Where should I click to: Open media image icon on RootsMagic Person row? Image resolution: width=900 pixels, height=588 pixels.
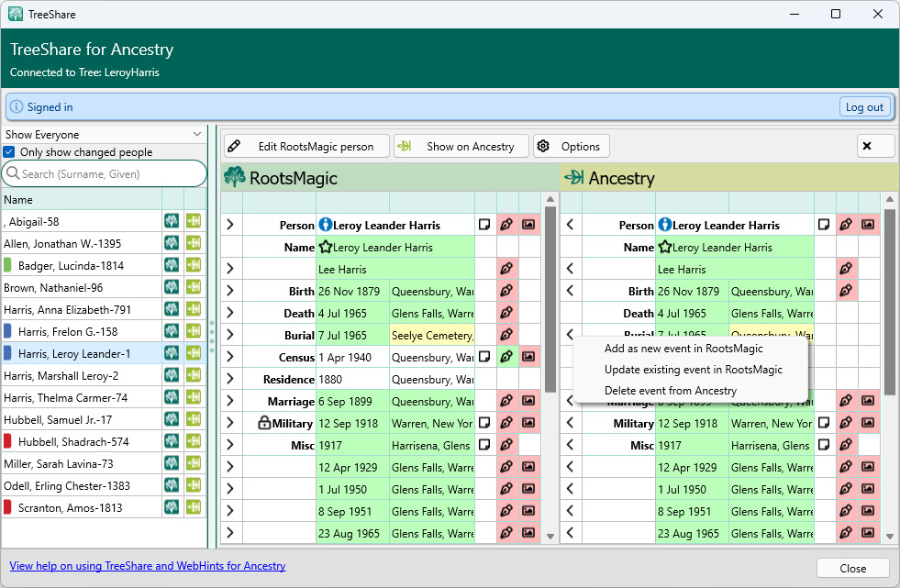[528, 225]
